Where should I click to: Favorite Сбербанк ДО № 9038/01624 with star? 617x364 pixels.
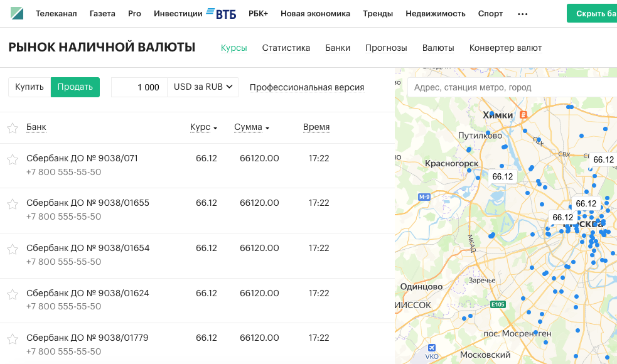[x=13, y=294]
